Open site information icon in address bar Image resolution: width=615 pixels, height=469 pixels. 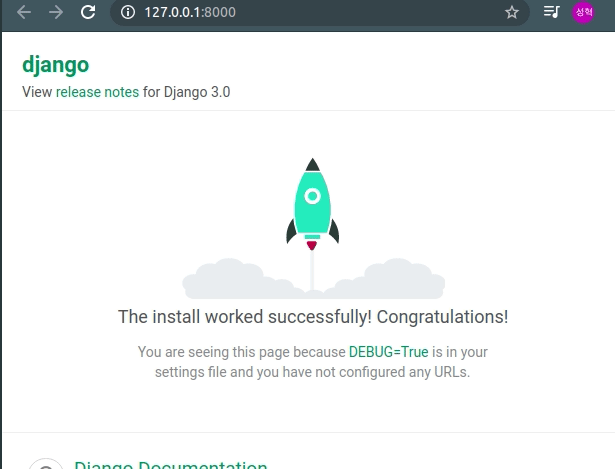(127, 12)
